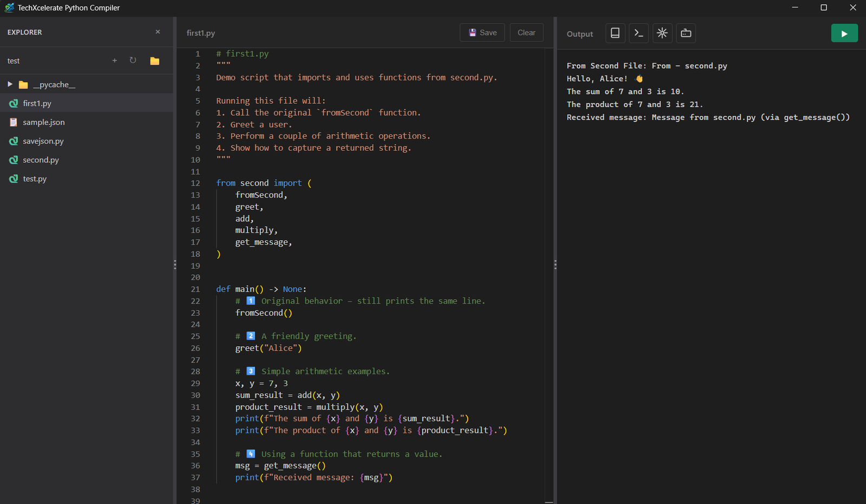
Task: Open the AI assistant robot icon
Action: point(686,33)
